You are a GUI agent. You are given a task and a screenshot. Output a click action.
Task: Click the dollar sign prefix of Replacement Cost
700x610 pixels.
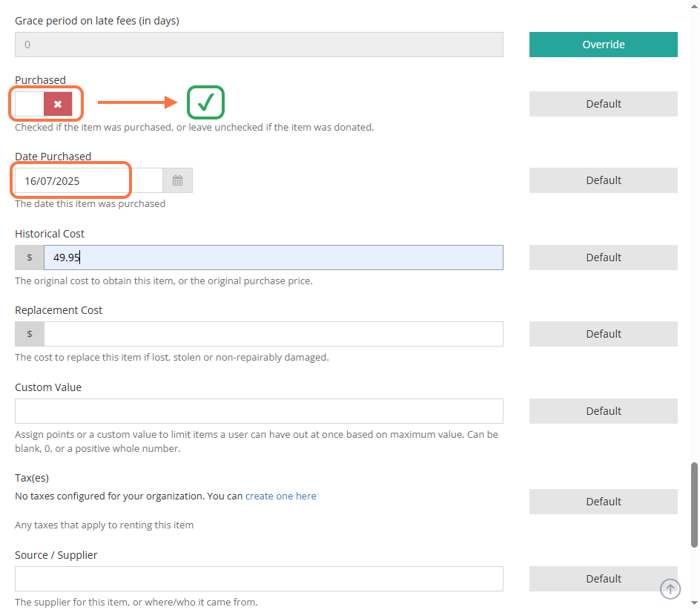tap(30, 334)
